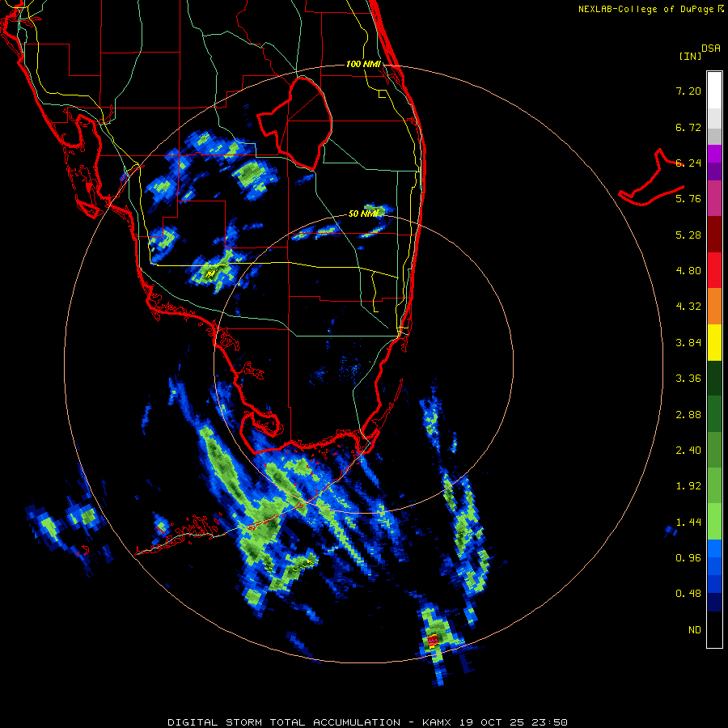Select the 2.40 legend value

click(x=688, y=451)
